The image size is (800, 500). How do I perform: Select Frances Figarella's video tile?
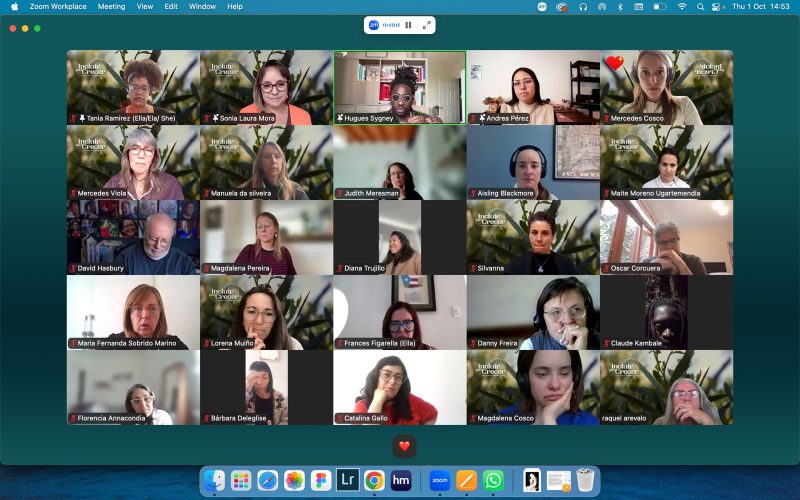399,312
